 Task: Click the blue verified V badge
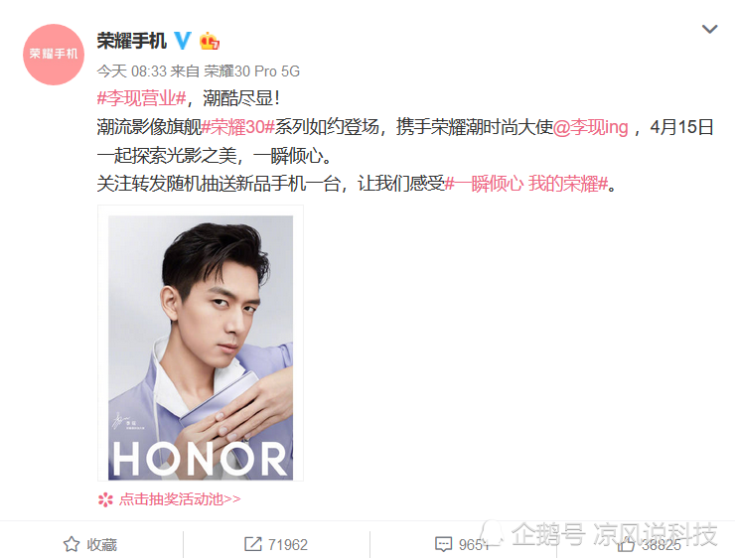point(183,41)
